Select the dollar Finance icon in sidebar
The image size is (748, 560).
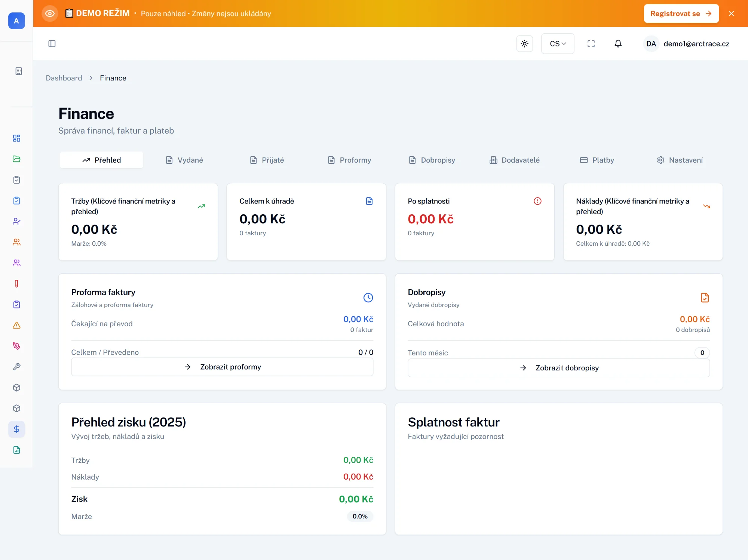pyautogui.click(x=16, y=429)
